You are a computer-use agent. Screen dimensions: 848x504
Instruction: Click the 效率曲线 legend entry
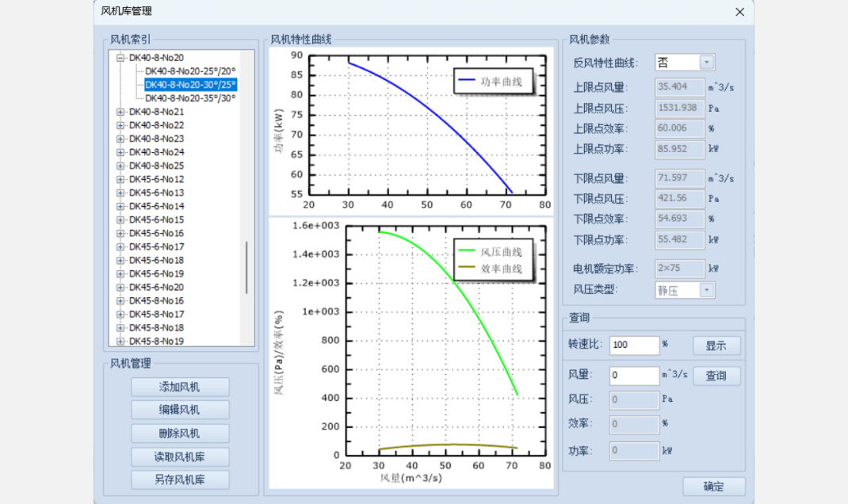(491, 269)
